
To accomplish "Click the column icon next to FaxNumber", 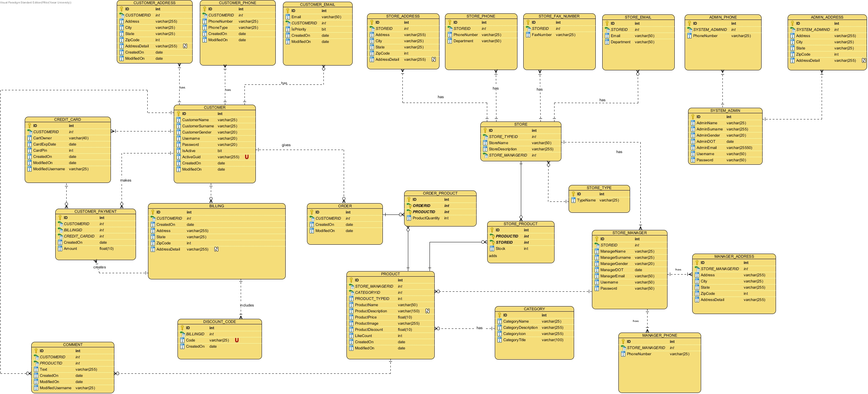I will point(528,35).
